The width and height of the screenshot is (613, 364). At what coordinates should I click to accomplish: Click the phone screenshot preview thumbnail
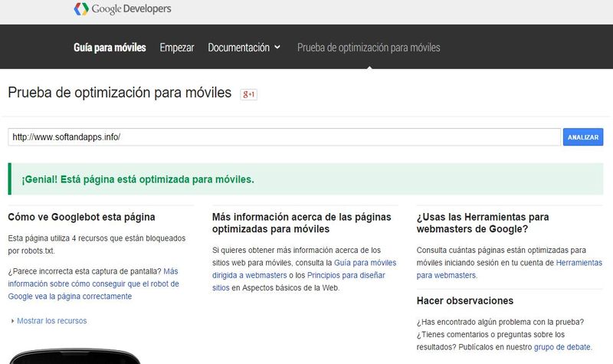click(74, 356)
